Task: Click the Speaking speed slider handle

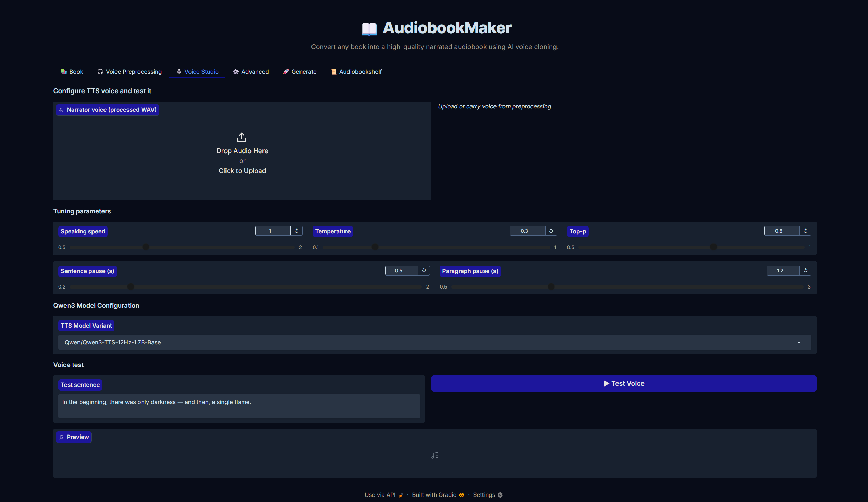Action: click(x=146, y=247)
